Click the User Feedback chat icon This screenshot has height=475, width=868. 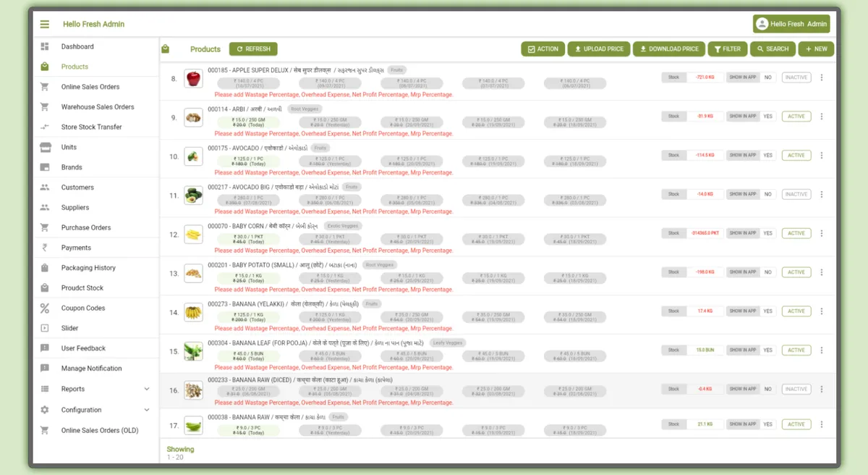(45, 348)
